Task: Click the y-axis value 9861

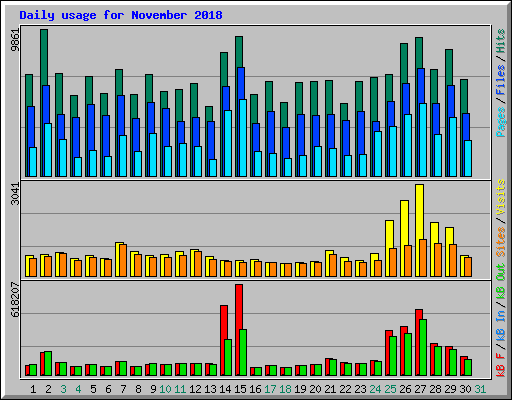Action: [15, 40]
